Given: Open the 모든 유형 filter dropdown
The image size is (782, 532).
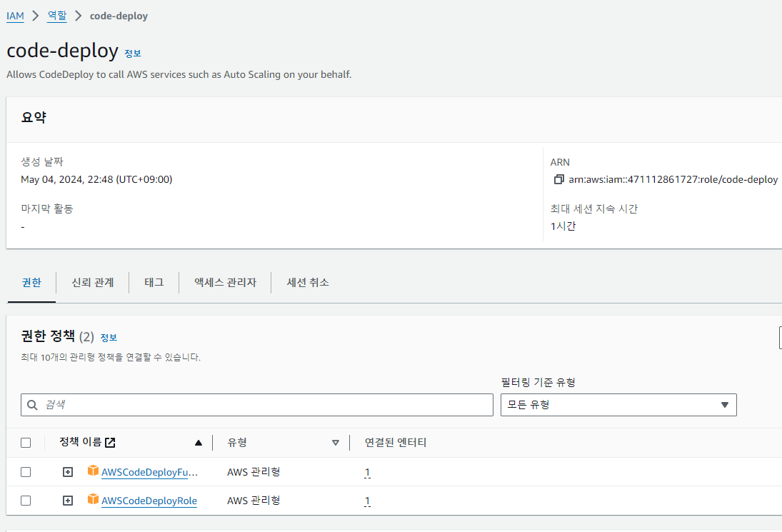Looking at the screenshot, I should coord(618,405).
